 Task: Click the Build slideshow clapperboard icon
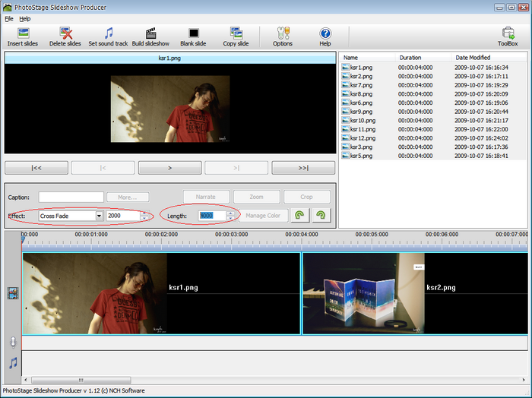[150, 34]
